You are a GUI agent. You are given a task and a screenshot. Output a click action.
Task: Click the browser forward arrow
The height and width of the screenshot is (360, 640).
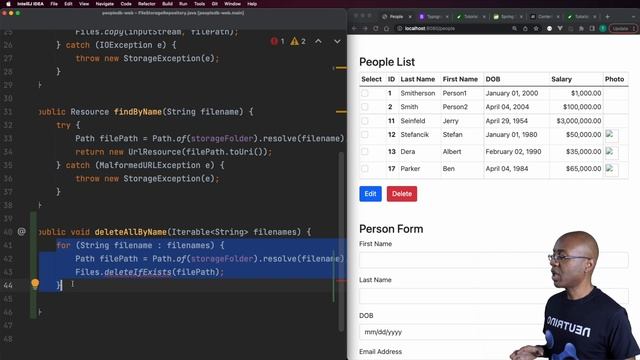365,29
